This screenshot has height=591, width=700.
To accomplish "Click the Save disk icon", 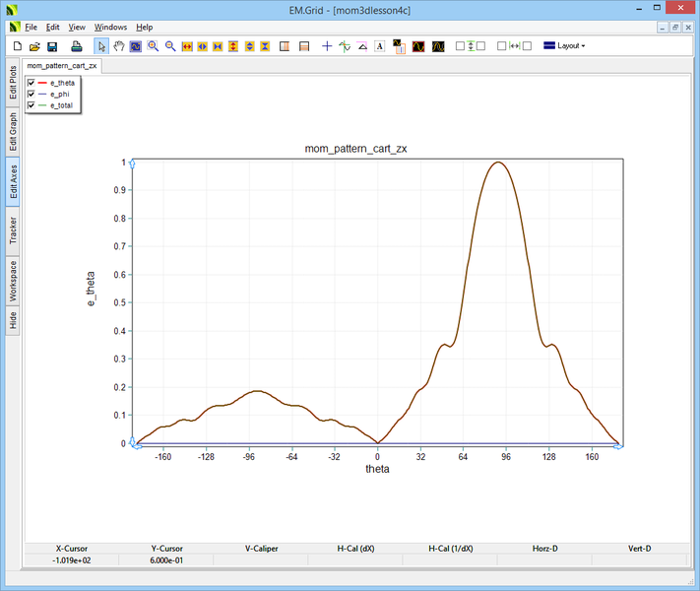I will click(52, 46).
